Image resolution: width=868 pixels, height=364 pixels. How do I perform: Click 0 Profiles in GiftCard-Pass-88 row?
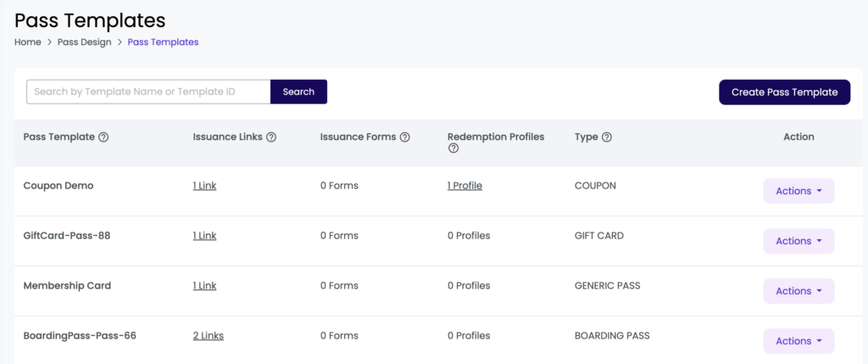coord(469,236)
